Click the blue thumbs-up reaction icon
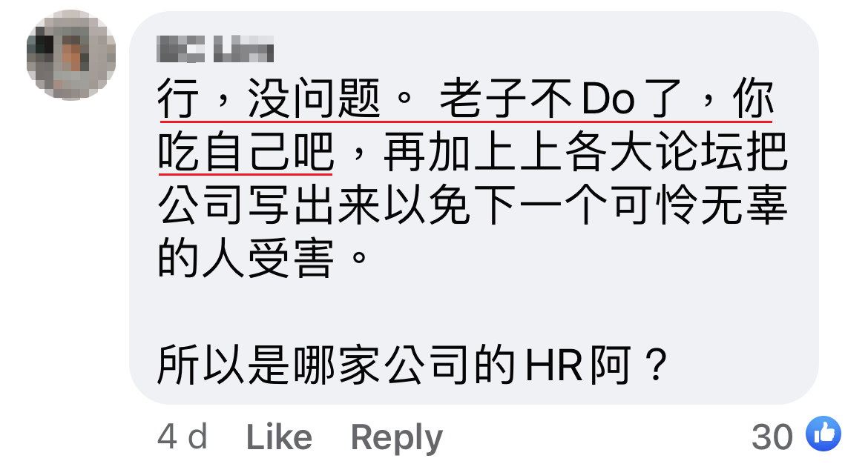 point(823,434)
